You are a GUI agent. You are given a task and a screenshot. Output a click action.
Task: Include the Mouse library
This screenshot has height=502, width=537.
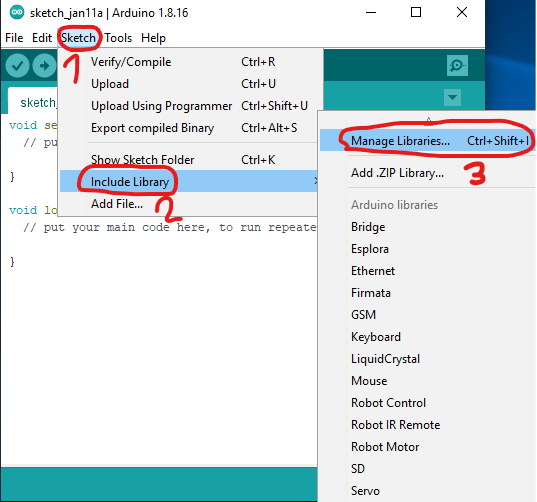(427, 380)
